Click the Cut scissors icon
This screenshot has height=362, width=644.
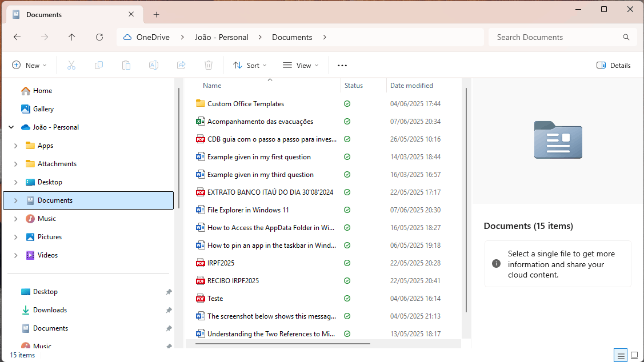click(x=71, y=65)
